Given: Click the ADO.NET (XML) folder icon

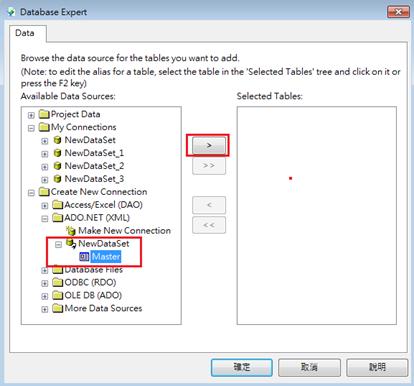Looking at the screenshot, I should (x=58, y=218).
